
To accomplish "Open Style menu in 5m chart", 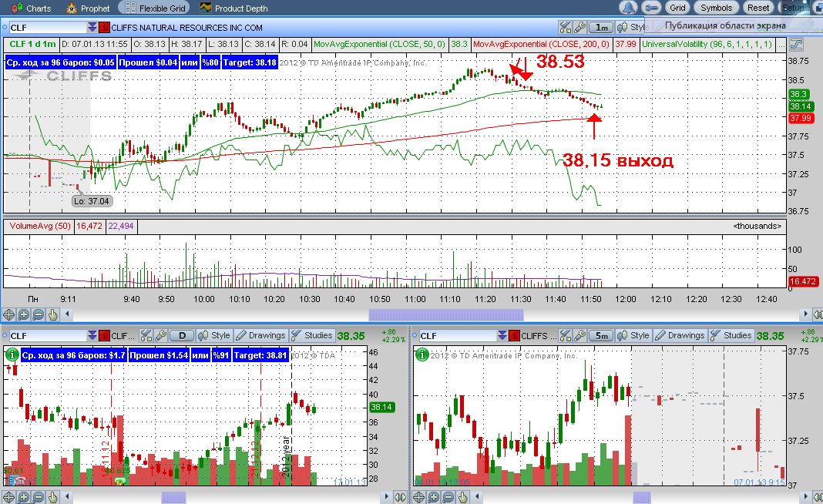I will coord(633,335).
